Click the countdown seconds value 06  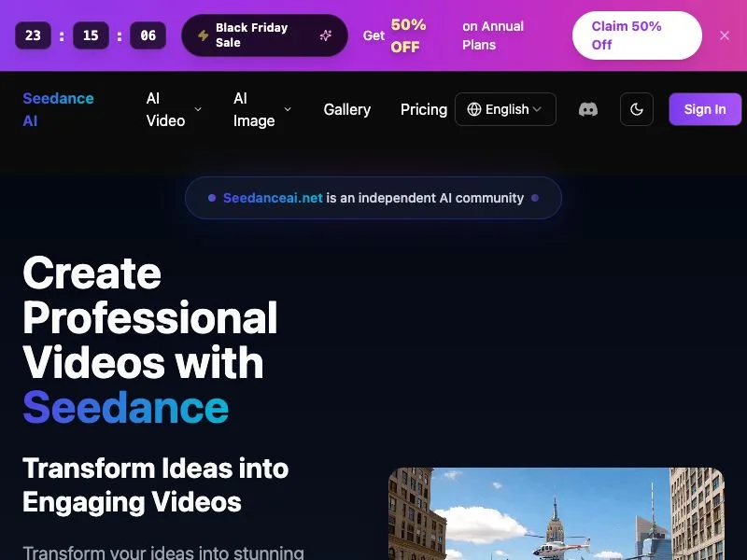(x=148, y=35)
